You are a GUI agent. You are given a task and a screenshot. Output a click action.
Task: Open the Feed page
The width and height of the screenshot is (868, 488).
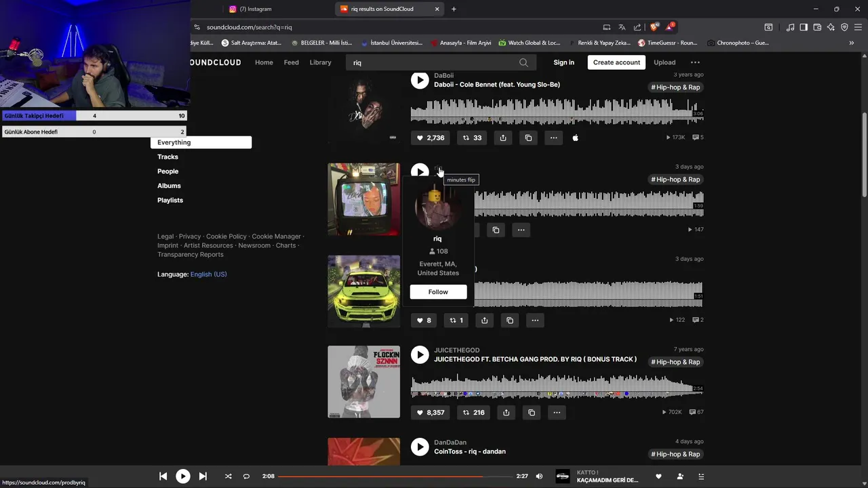291,62
